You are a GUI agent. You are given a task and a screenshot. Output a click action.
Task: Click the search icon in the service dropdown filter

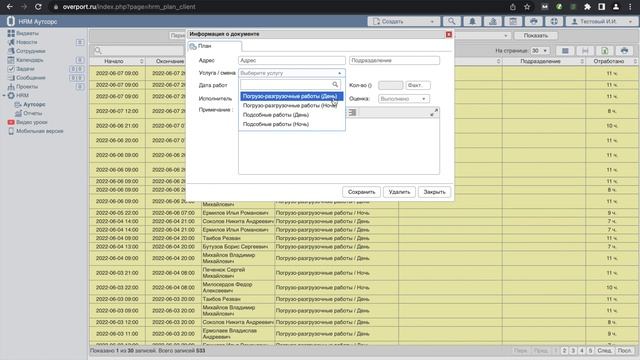click(x=335, y=84)
